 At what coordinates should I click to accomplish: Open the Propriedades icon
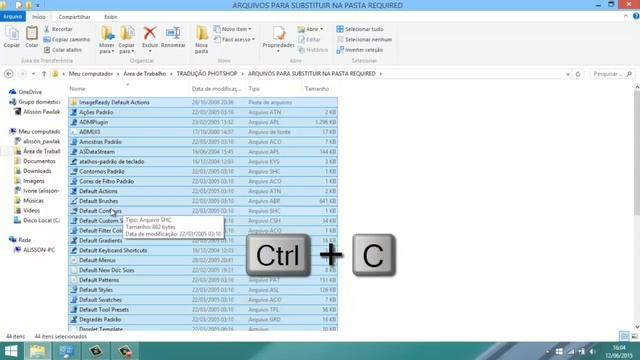[278, 33]
